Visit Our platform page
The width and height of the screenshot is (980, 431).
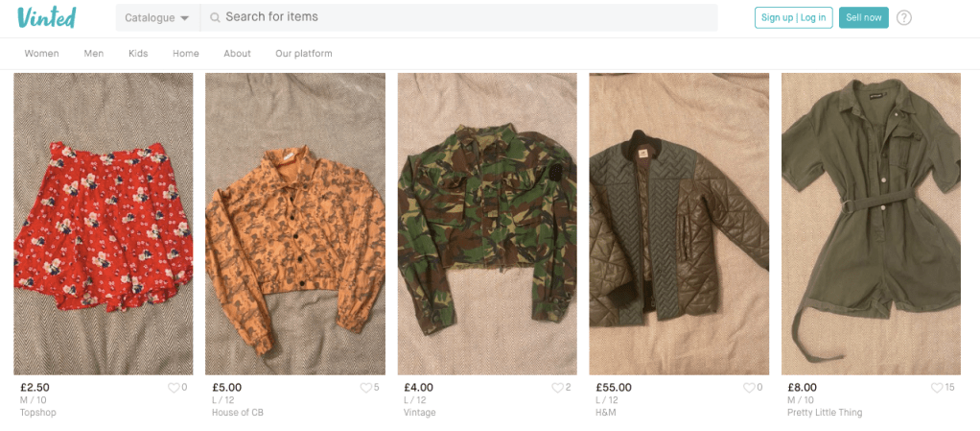(303, 54)
